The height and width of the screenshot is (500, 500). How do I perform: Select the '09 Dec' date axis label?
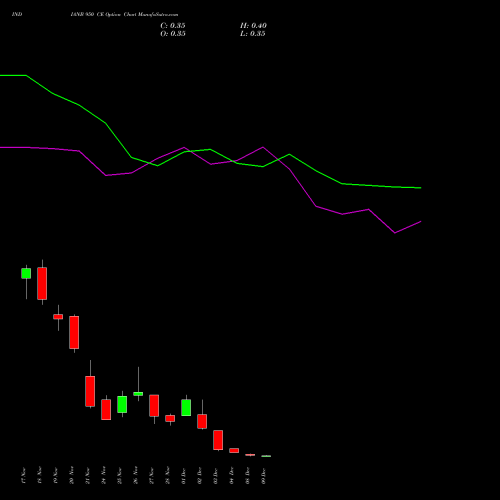click(263, 476)
